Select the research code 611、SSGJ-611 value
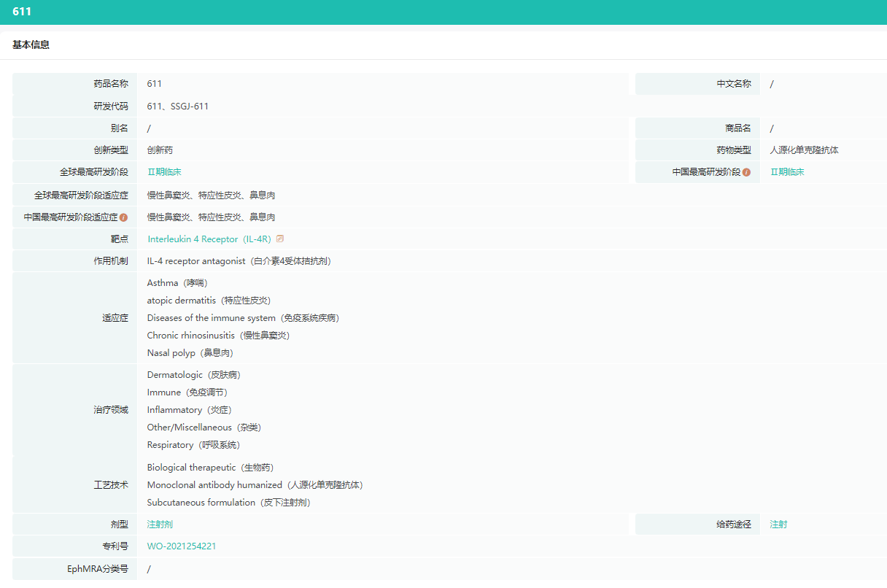Viewport: 887px width, 588px height. [178, 107]
